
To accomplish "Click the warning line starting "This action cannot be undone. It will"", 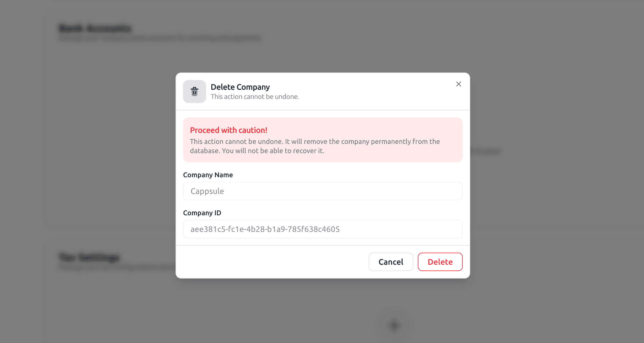I will (315, 142).
